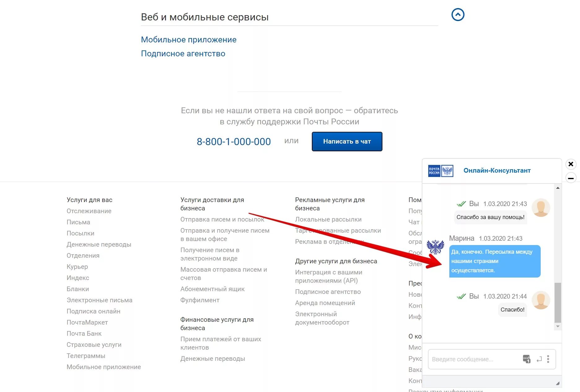
Task: Click the chat resize grip corner
Action: coord(557,383)
